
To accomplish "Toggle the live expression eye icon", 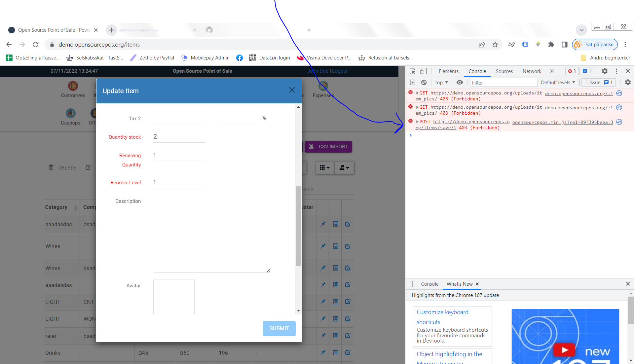I will [x=460, y=82].
